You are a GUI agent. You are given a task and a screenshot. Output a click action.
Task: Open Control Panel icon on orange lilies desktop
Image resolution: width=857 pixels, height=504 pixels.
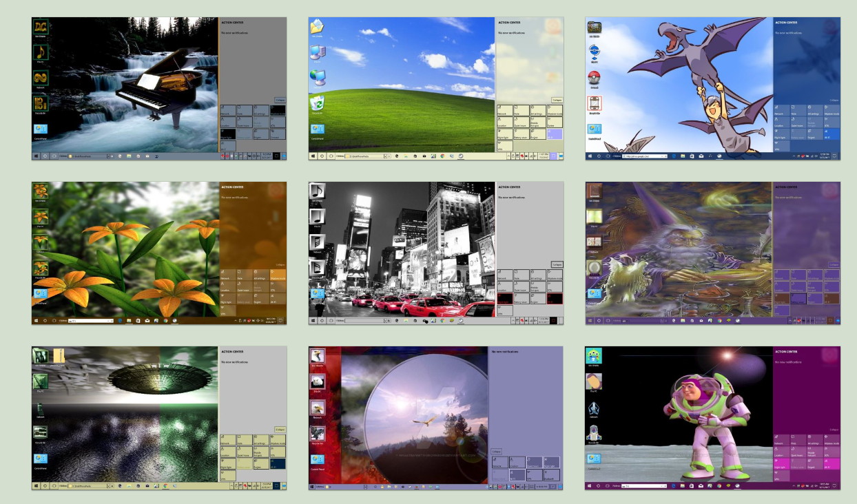click(41, 294)
